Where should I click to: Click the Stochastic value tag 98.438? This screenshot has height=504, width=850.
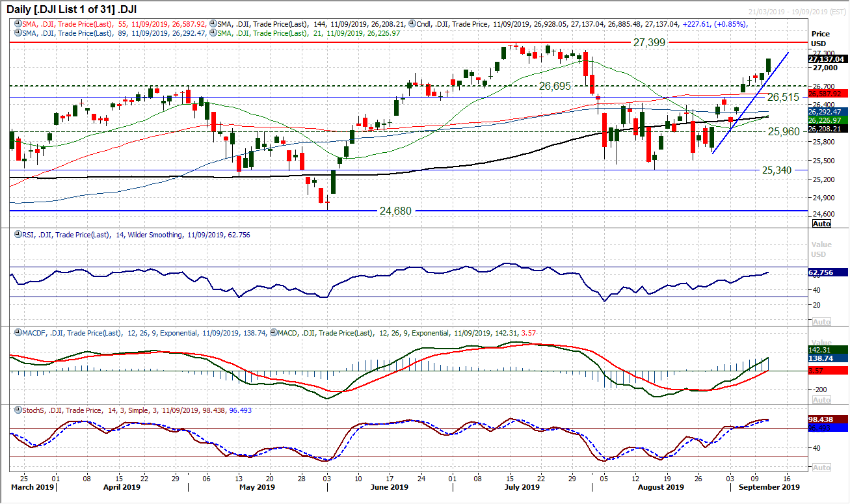pos(827,419)
